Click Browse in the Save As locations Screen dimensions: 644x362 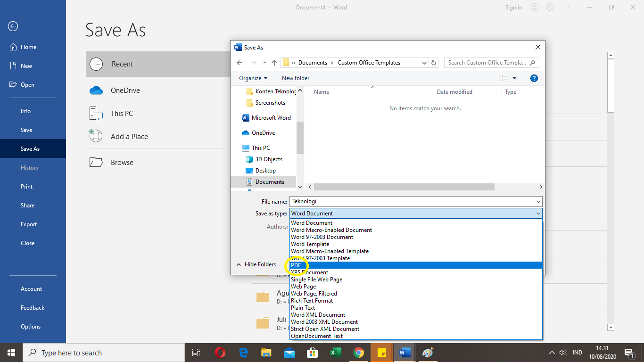click(122, 163)
